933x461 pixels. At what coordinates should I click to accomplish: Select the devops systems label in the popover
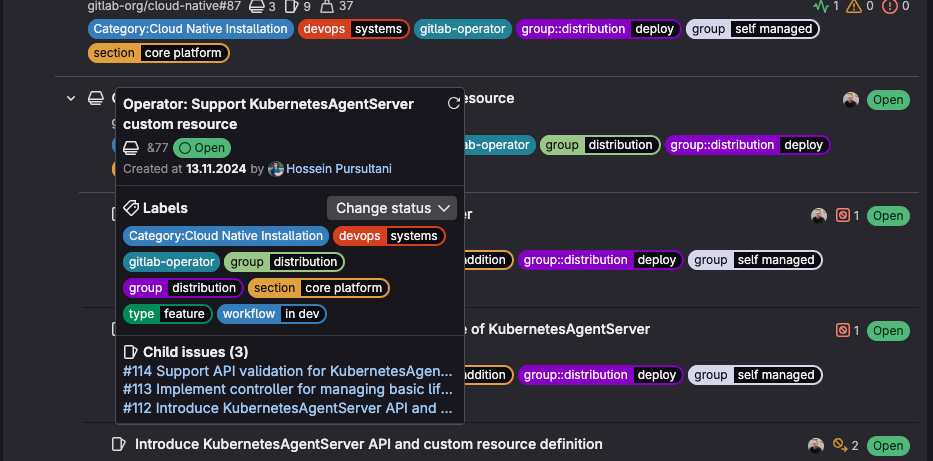click(389, 236)
